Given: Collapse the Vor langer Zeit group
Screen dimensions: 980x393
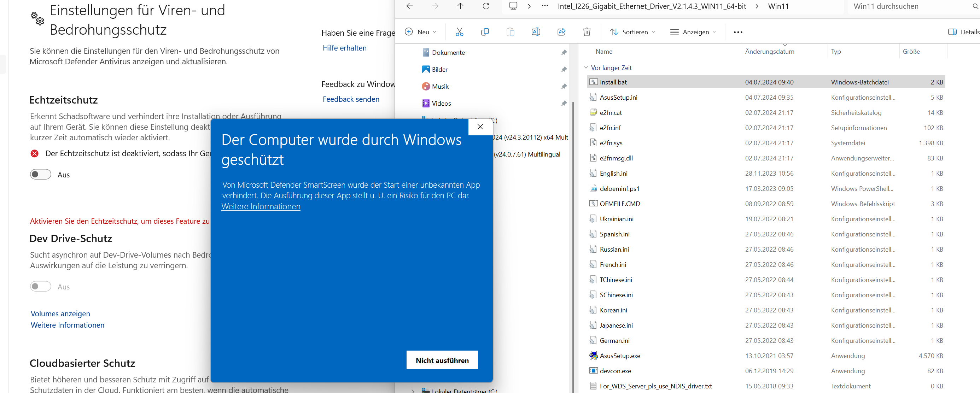Looking at the screenshot, I should [x=586, y=68].
